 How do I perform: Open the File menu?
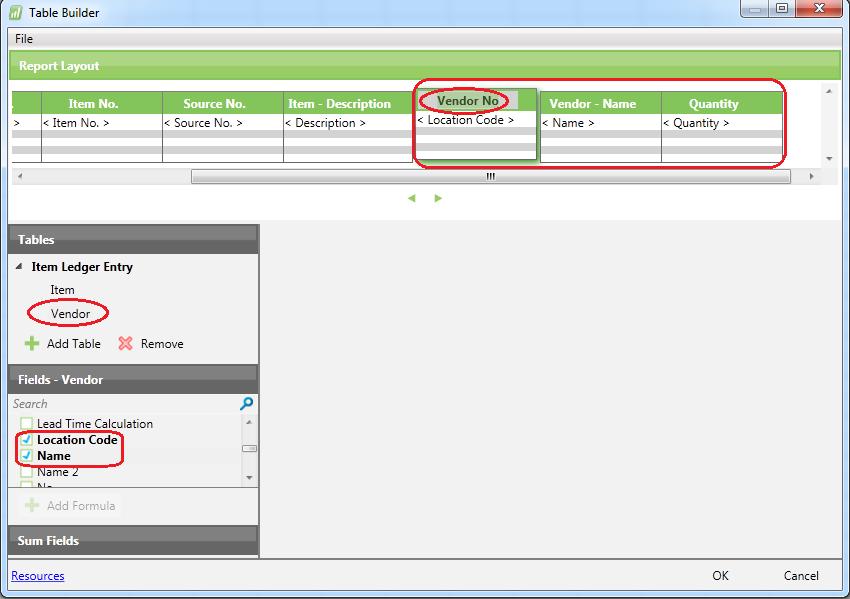[x=24, y=39]
